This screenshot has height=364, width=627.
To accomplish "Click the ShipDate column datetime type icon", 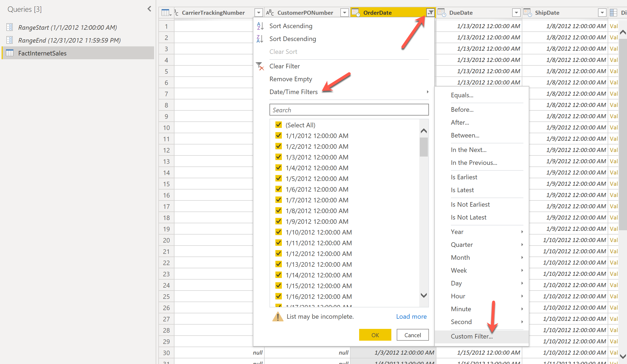I will (x=527, y=13).
